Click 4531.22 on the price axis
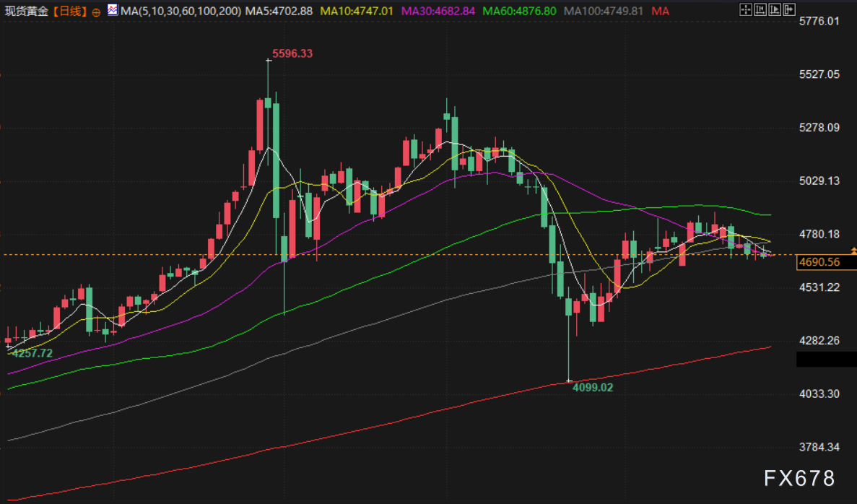Screen dimensions: 857x504 coord(819,287)
